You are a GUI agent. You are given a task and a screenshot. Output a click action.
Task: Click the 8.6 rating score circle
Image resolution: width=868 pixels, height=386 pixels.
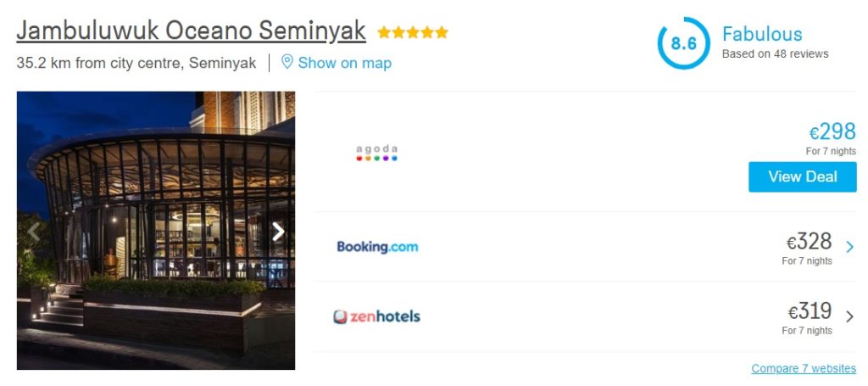(683, 43)
